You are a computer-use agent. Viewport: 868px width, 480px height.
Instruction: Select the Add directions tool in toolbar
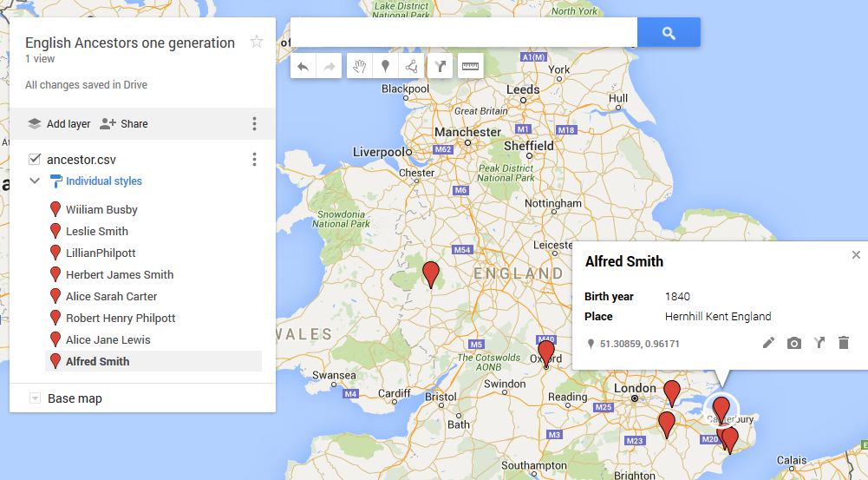[x=441, y=67]
